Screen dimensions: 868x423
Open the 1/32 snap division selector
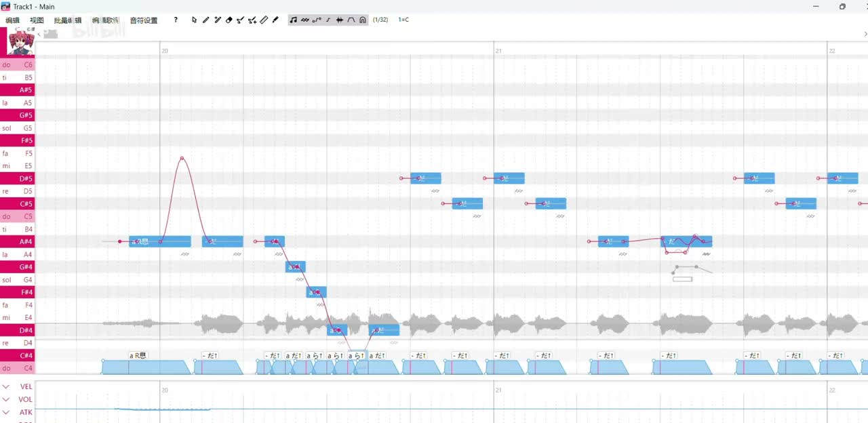380,20
